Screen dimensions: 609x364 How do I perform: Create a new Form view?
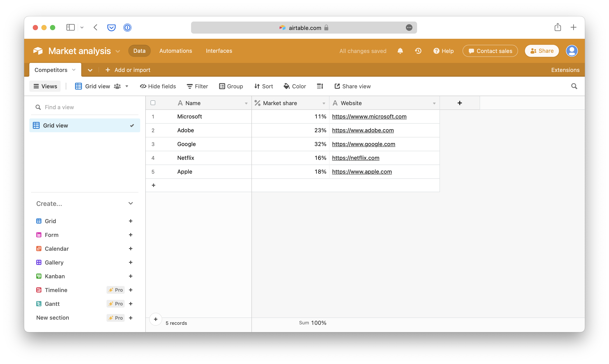pos(131,235)
